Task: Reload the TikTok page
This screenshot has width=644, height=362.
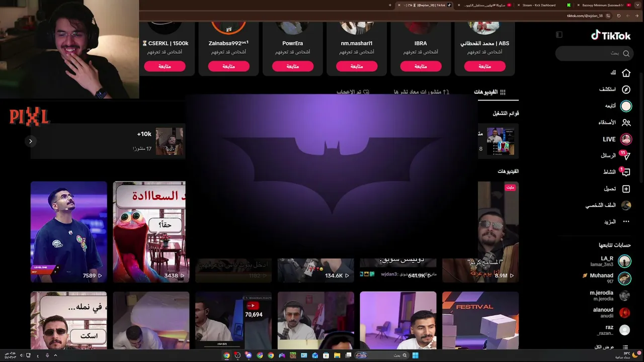Action: pyautogui.click(x=619, y=16)
